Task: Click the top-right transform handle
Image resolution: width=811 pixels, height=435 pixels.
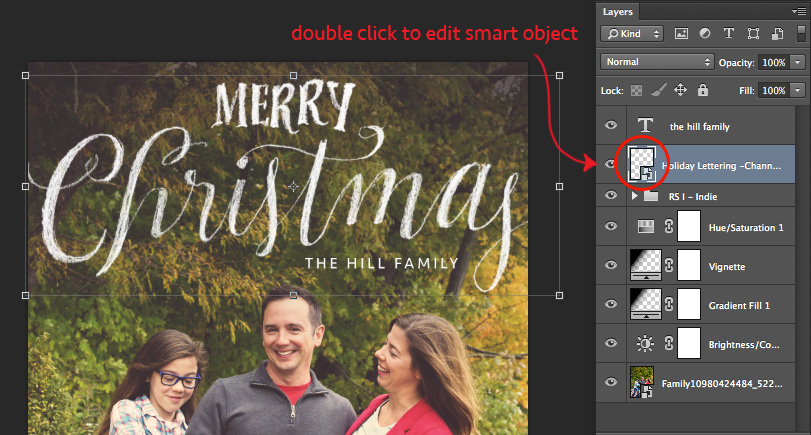Action: point(559,76)
